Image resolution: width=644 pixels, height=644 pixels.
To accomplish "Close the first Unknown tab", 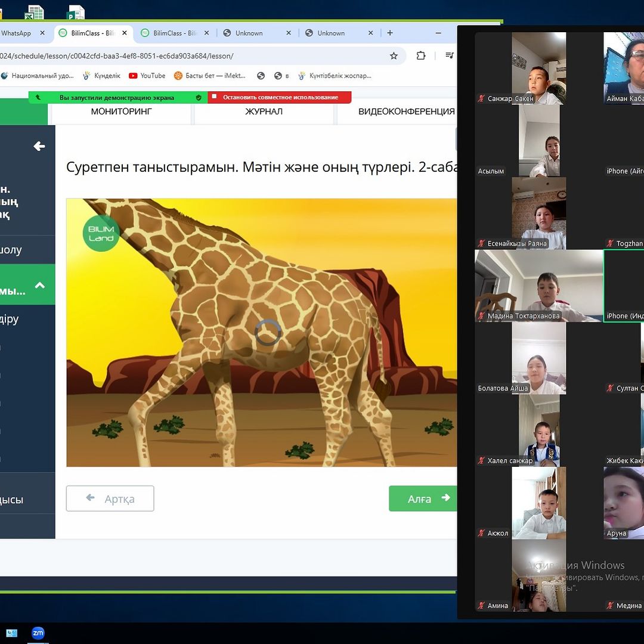I will [289, 33].
